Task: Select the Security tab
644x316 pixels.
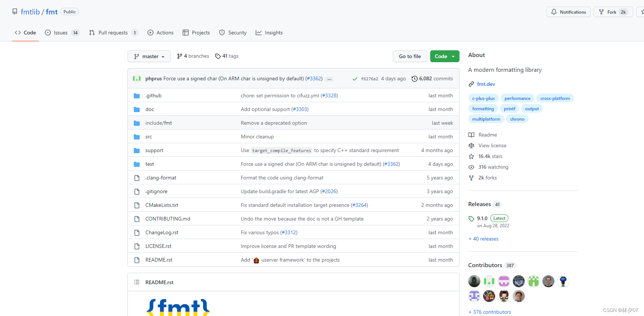Action: (233, 33)
